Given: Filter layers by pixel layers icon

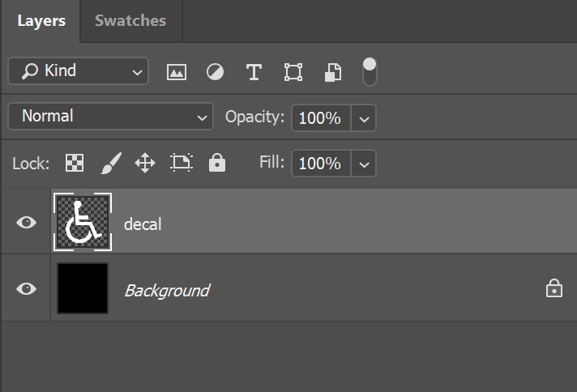Looking at the screenshot, I should (x=177, y=72).
